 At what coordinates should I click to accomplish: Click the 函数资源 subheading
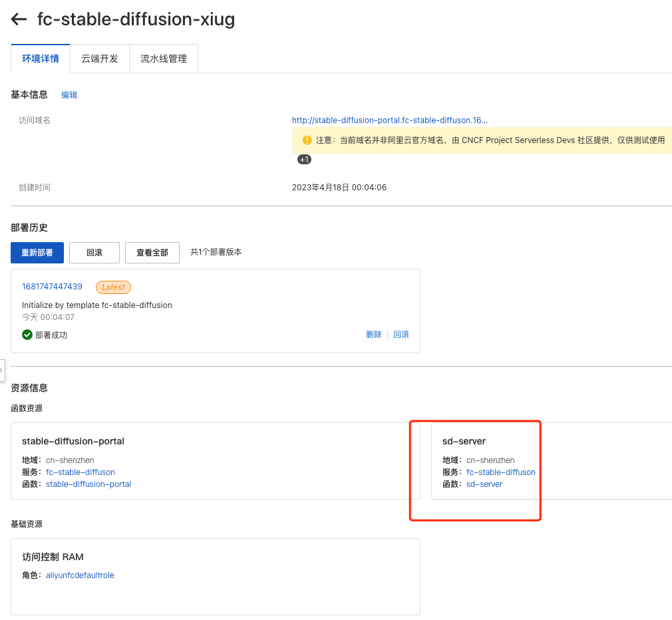(x=27, y=408)
